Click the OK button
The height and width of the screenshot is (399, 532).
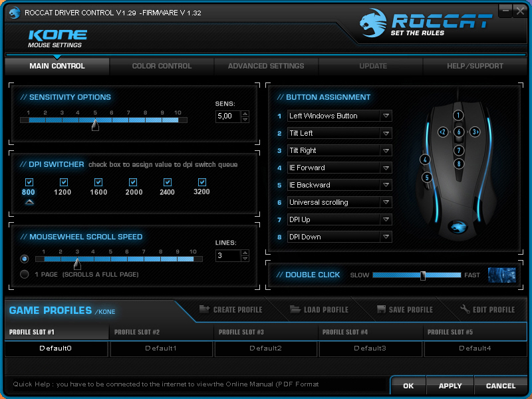pyautogui.click(x=408, y=386)
